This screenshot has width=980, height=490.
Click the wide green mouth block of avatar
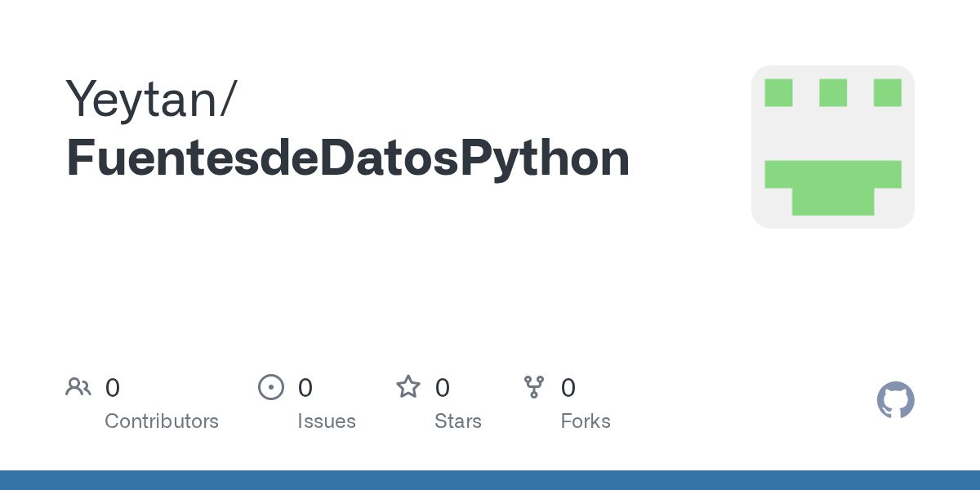click(833, 188)
